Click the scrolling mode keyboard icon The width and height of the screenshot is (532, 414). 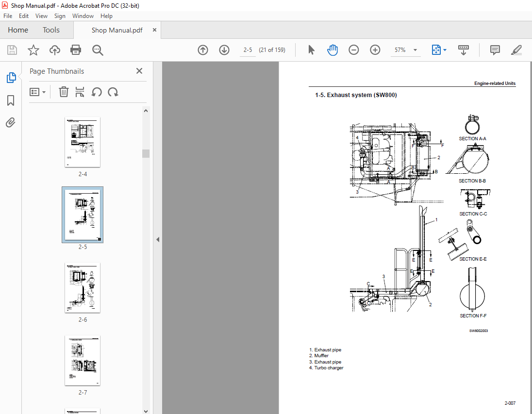click(463, 50)
